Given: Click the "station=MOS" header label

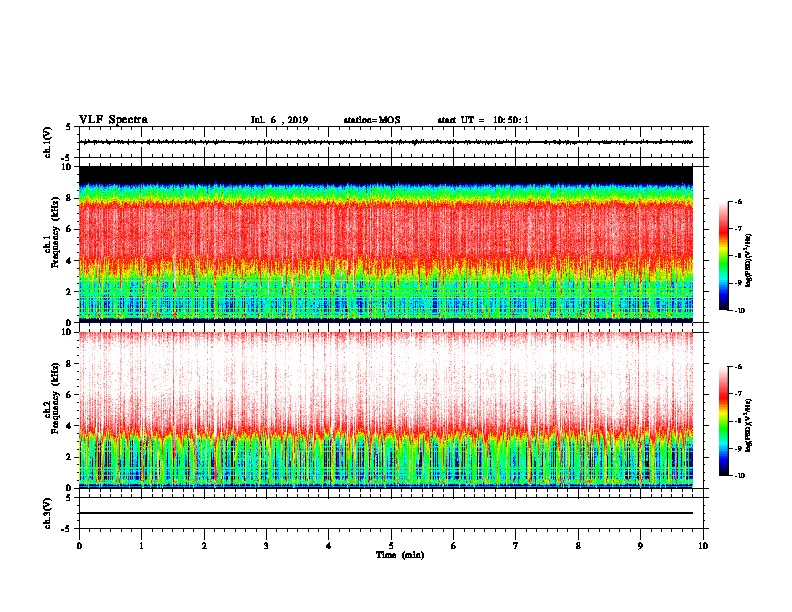Looking at the screenshot, I should 372,120.
